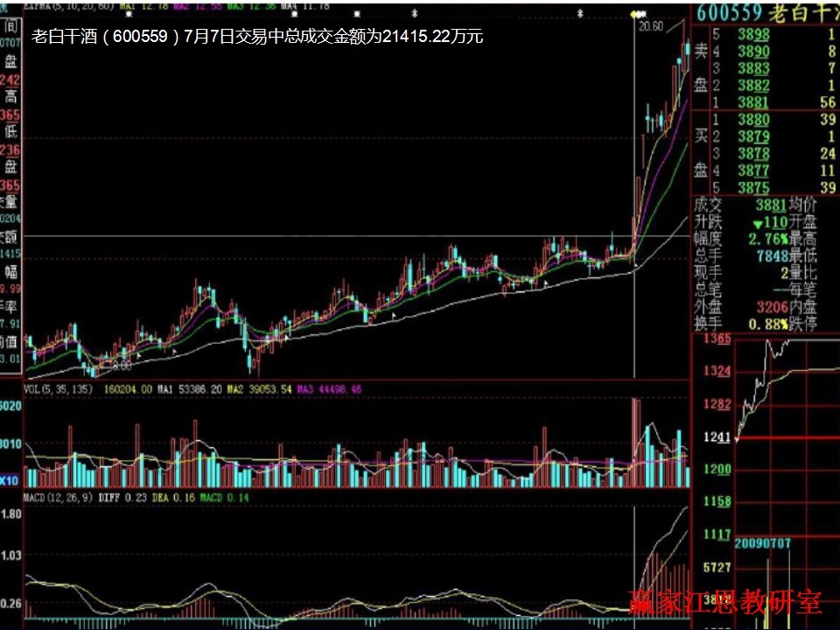The width and height of the screenshot is (840, 630).
Task: Select the buy level 1 price 3880
Action: click(x=752, y=119)
